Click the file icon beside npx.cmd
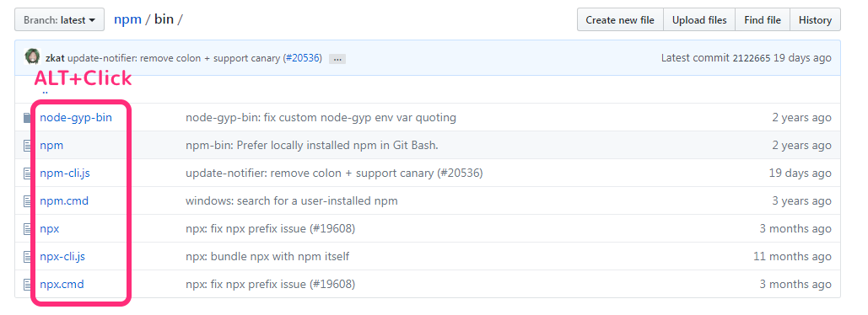The height and width of the screenshot is (315, 868). point(28,285)
